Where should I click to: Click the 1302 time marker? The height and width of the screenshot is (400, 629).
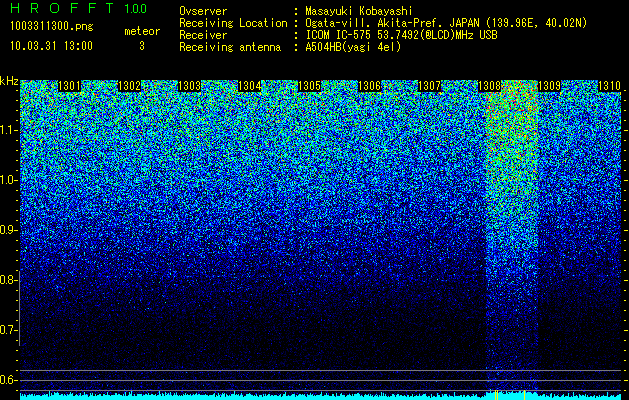[130, 86]
